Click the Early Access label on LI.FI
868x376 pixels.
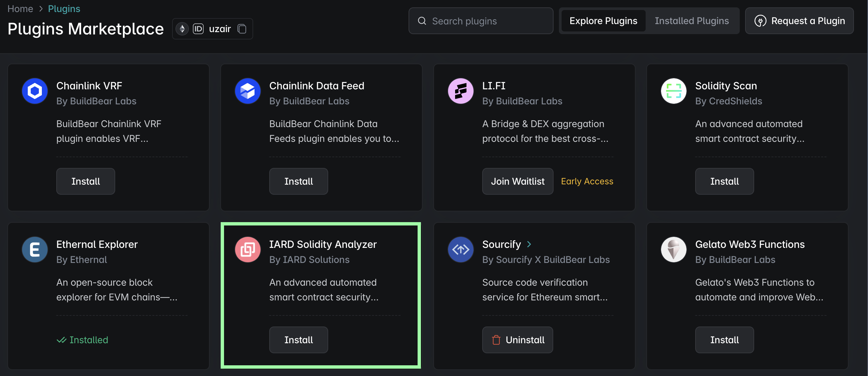[x=587, y=181]
